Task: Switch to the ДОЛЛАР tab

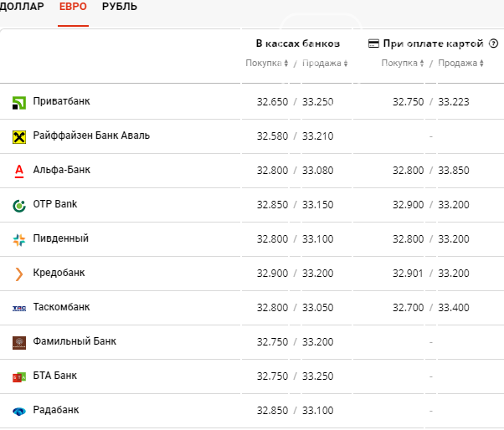Action: pyautogui.click(x=22, y=7)
